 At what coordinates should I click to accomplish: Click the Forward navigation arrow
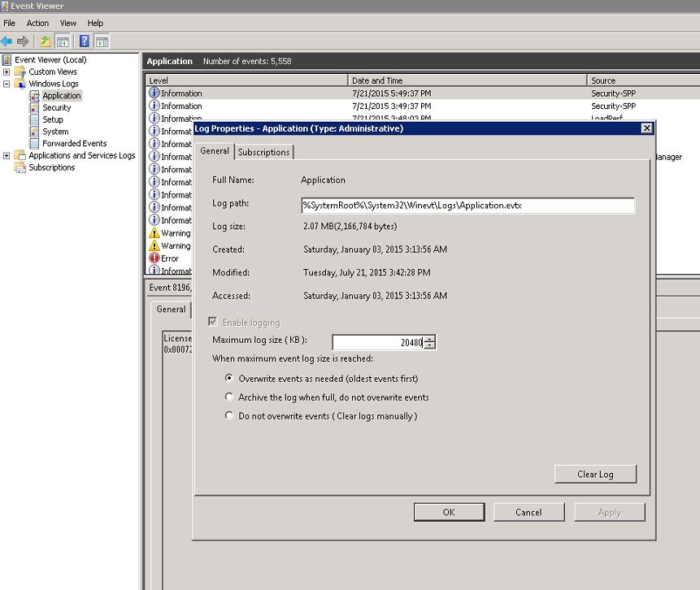[x=22, y=41]
